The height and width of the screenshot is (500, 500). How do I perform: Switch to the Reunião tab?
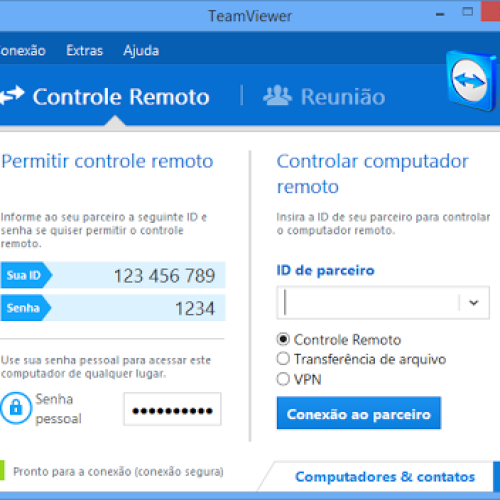click(x=324, y=97)
